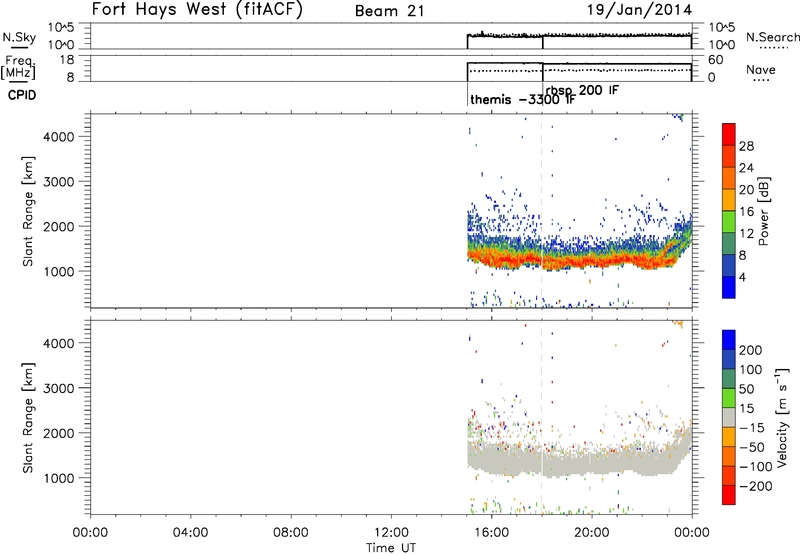Pick the gray segment of velocity color bar
The image size is (800, 554).
pyautogui.click(x=729, y=417)
